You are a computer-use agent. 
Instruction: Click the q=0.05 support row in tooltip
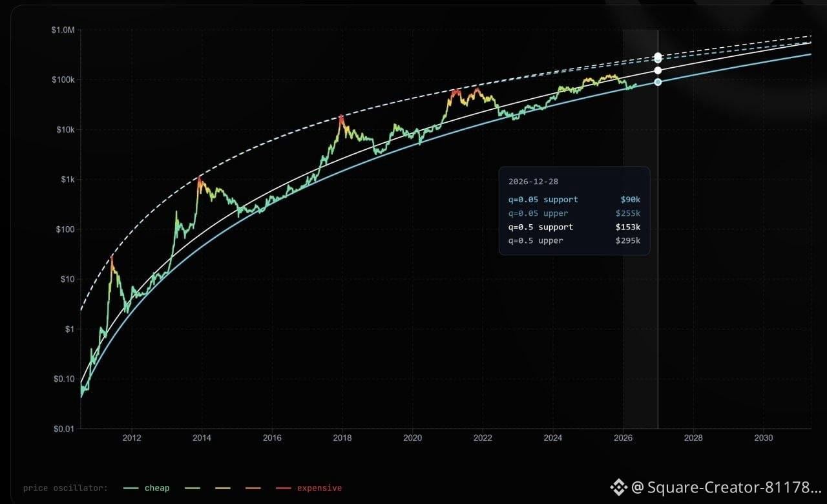tap(574, 200)
